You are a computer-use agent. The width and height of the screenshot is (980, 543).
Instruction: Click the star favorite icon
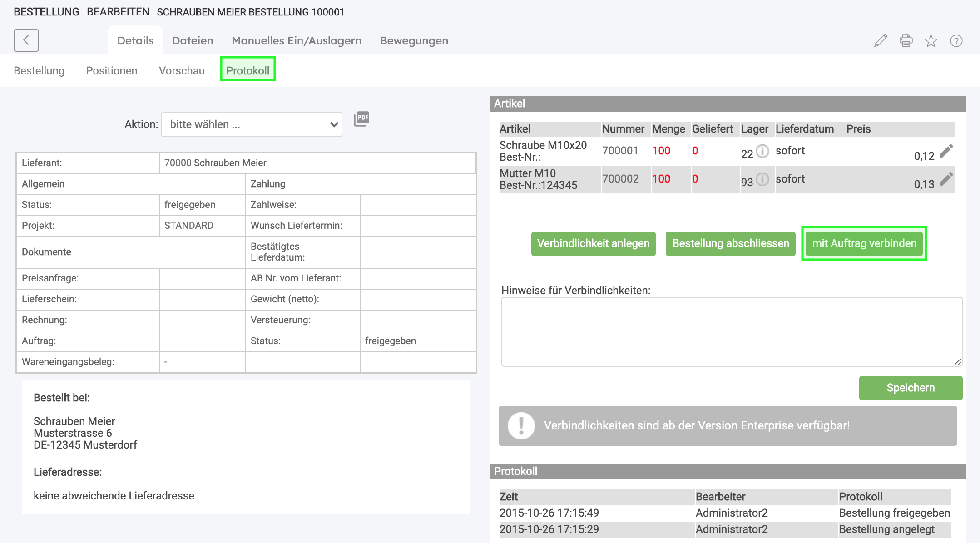pyautogui.click(x=931, y=41)
